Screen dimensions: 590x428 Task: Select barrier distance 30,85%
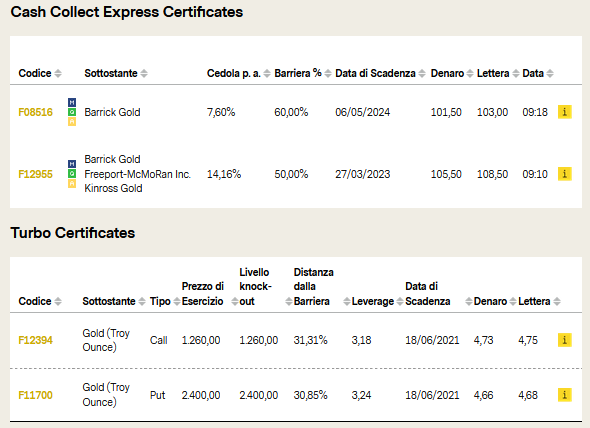[x=310, y=395]
